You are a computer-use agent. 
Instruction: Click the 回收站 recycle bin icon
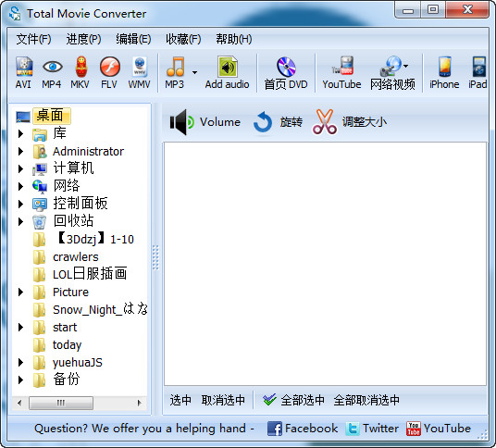coord(40,221)
